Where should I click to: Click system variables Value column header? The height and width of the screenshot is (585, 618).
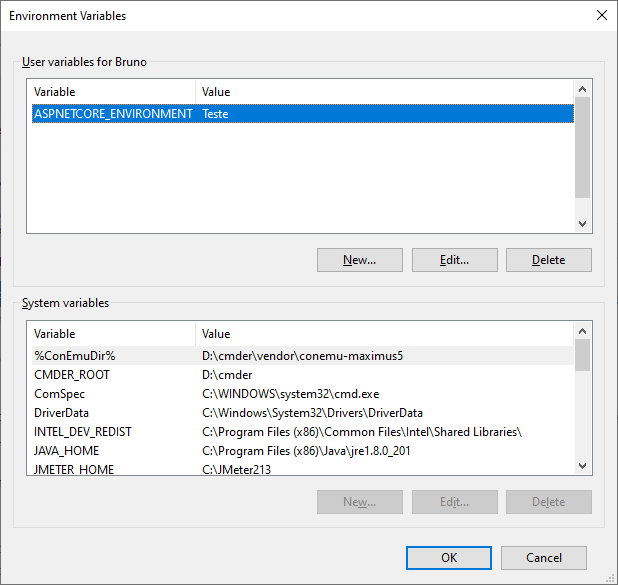384,334
